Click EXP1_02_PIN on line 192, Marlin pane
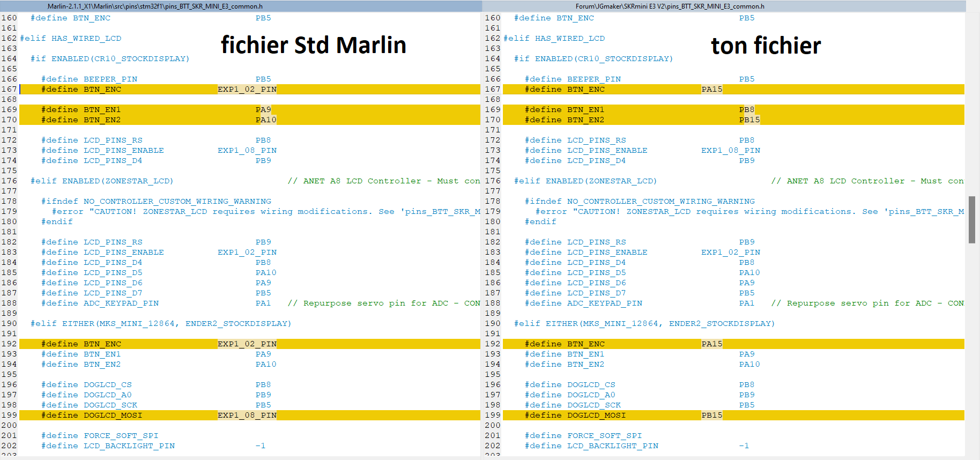980x460 pixels. [x=247, y=344]
